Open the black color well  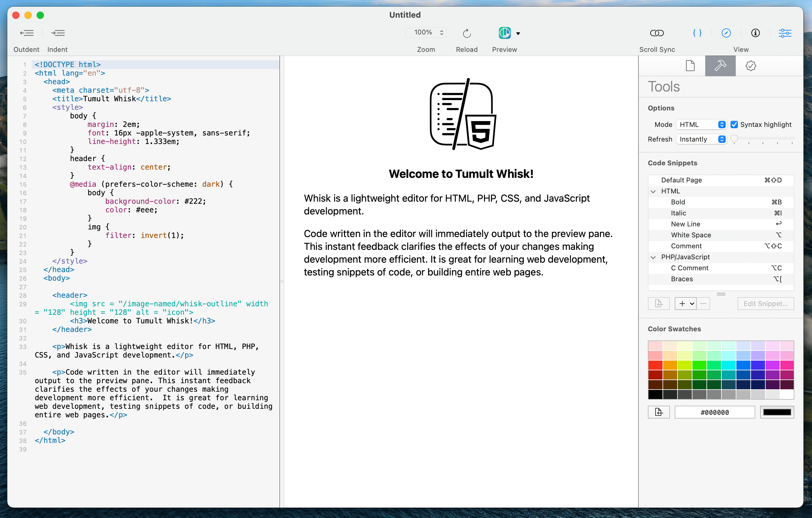(x=777, y=412)
